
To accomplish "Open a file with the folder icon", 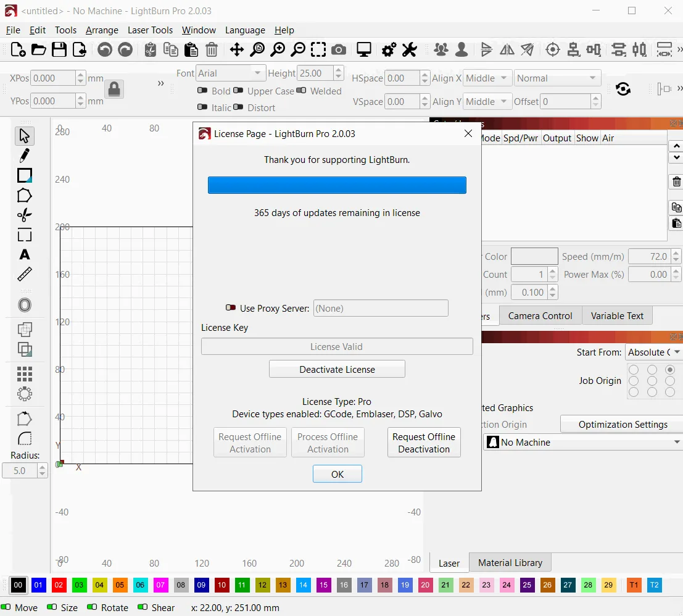I will (38, 49).
